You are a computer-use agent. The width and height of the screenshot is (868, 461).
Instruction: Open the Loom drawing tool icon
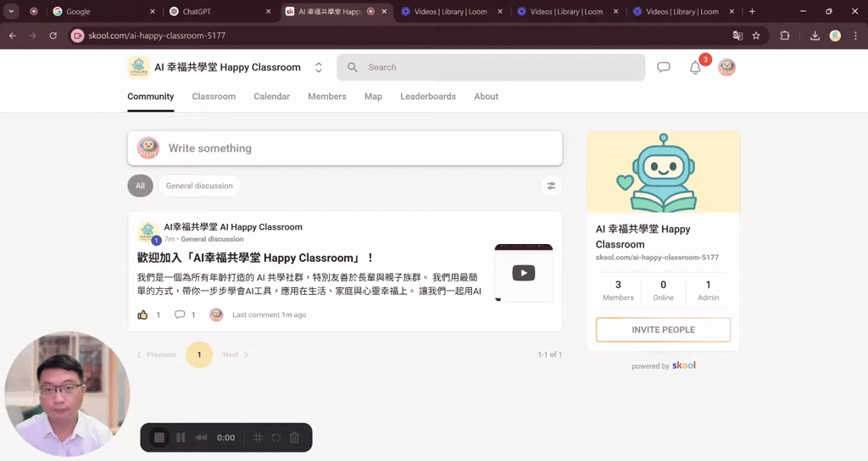258,438
